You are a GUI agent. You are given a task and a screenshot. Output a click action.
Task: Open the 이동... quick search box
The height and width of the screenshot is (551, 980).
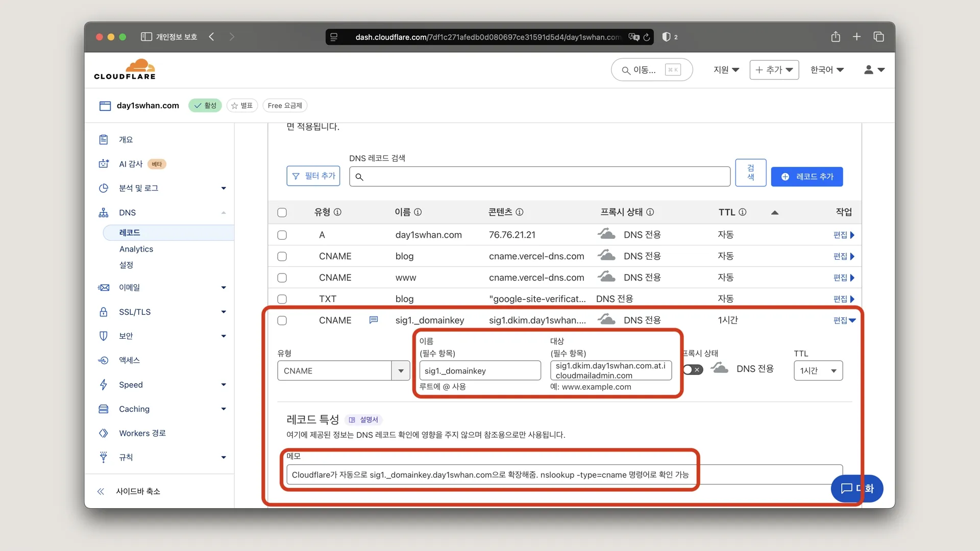tap(652, 70)
